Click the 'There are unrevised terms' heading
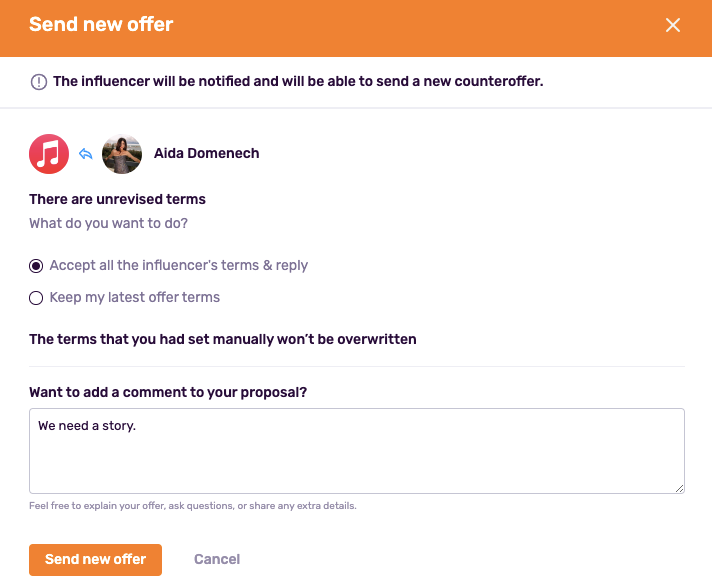Screen dimensions: 712x587 [117, 199]
